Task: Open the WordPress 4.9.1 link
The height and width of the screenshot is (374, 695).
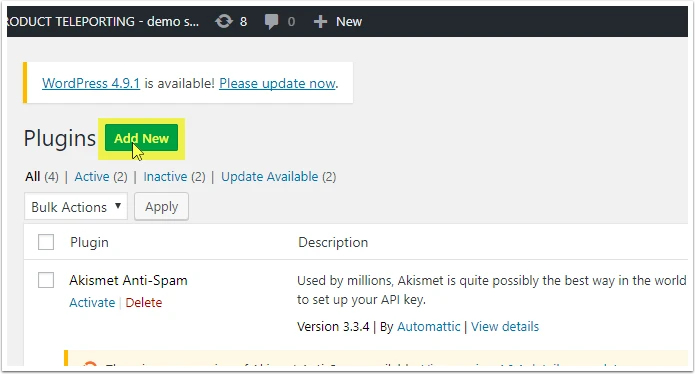Action: point(91,83)
